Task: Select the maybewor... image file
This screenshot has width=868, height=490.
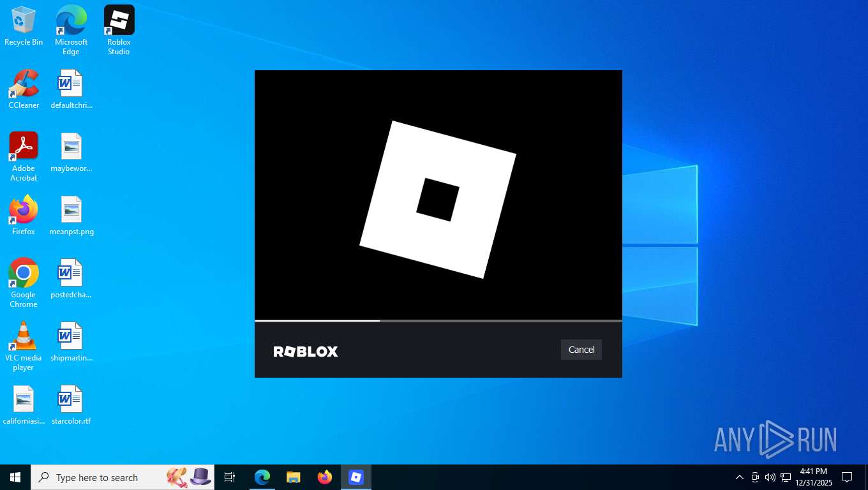Action: coord(71,152)
